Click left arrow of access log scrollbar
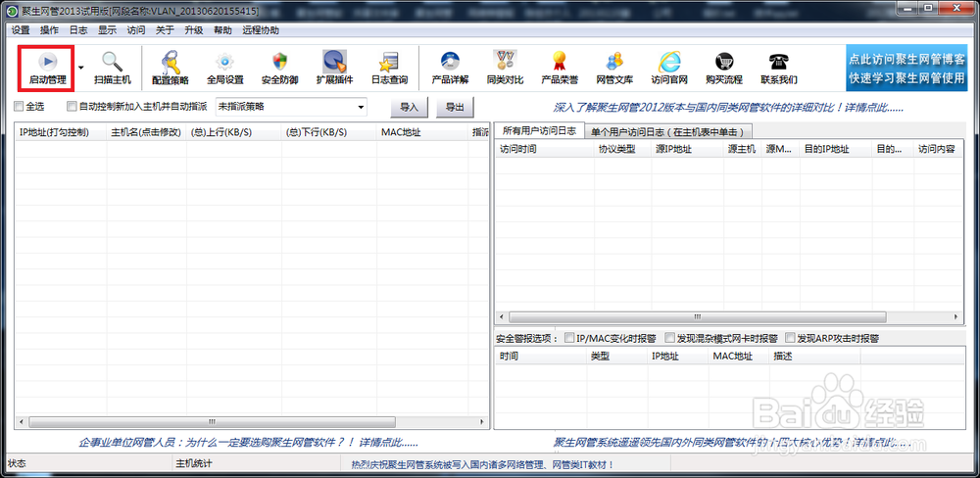This screenshot has height=478, width=980. (x=501, y=316)
